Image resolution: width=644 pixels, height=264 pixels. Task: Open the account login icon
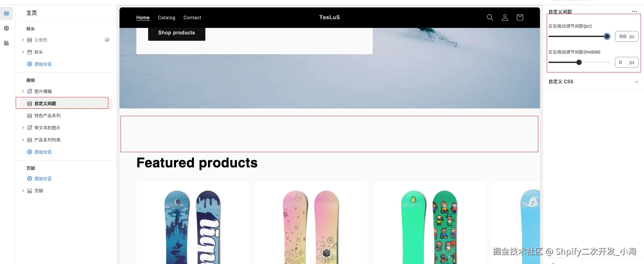click(505, 18)
